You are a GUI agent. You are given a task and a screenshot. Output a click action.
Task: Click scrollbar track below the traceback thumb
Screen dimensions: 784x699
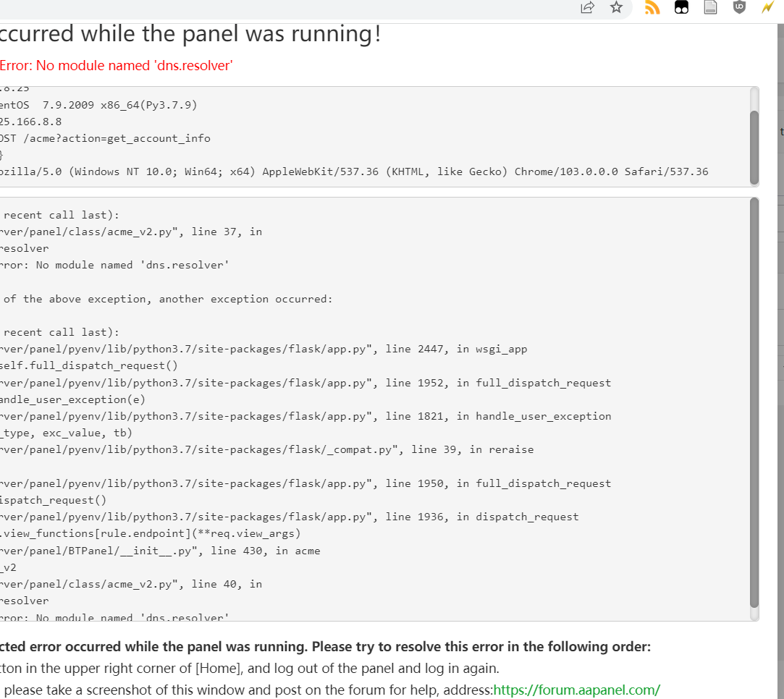pyautogui.click(x=754, y=614)
